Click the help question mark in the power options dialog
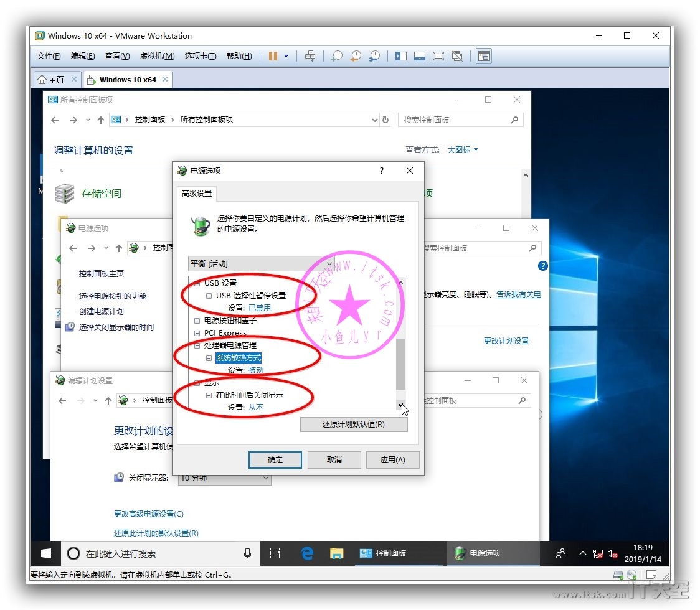The width and height of the screenshot is (700, 610). [382, 171]
